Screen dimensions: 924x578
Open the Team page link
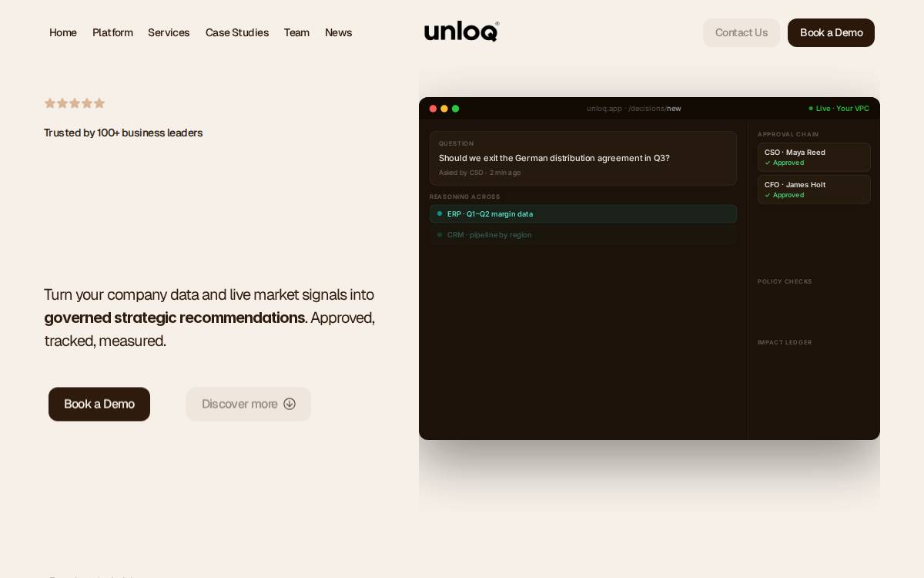tap(296, 32)
